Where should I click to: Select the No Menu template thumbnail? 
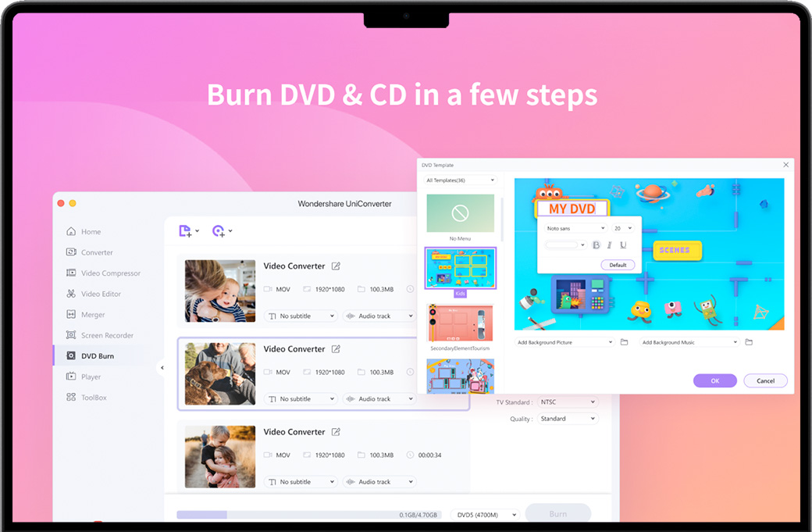[460, 213]
